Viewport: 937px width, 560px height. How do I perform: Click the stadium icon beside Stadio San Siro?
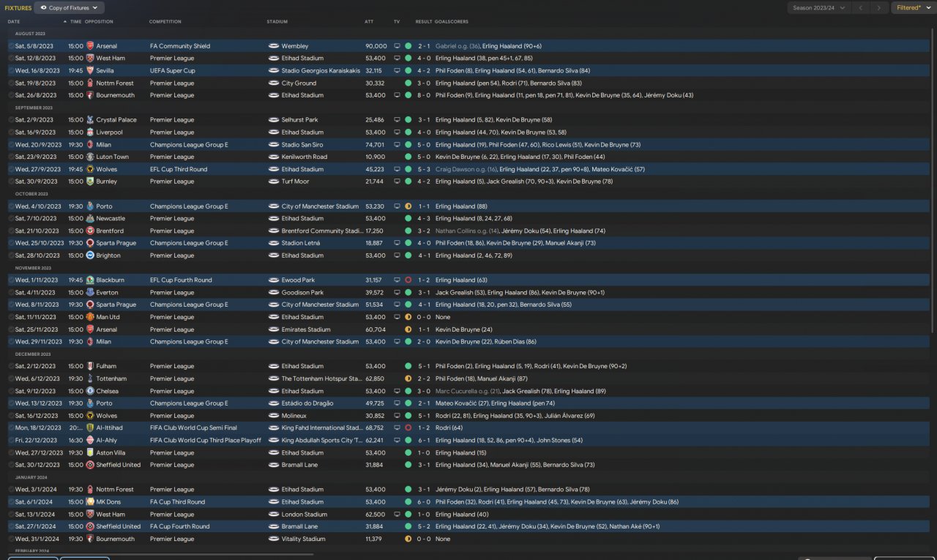274,145
